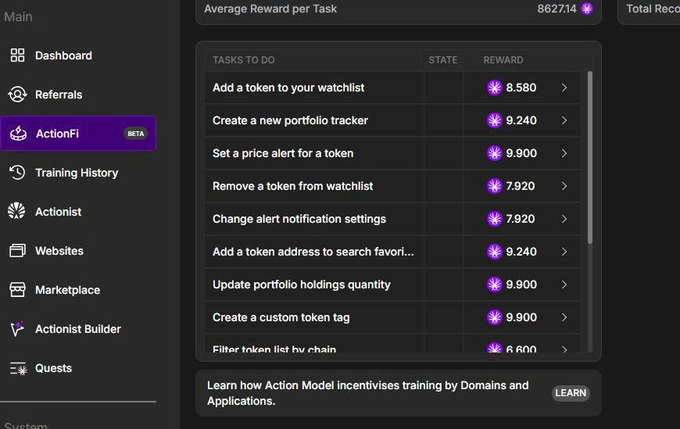Screen dimensions: 680x429
Task: Click token icon in Update portfolio holdings row
Action: coord(494,285)
